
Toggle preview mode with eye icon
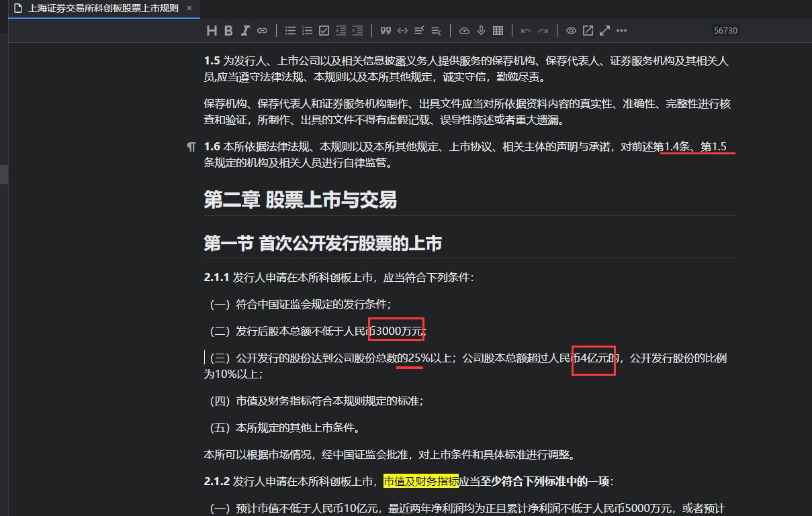click(x=571, y=30)
